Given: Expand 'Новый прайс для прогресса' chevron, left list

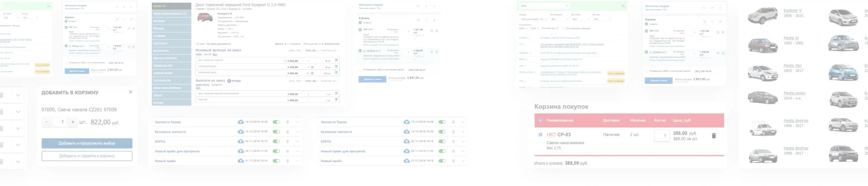Looking at the screenshot, I should coord(297,151).
